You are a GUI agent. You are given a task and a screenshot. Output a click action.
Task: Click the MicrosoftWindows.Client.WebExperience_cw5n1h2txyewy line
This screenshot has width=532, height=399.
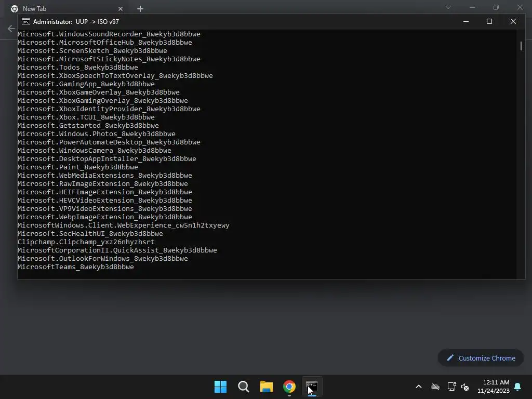124,225
